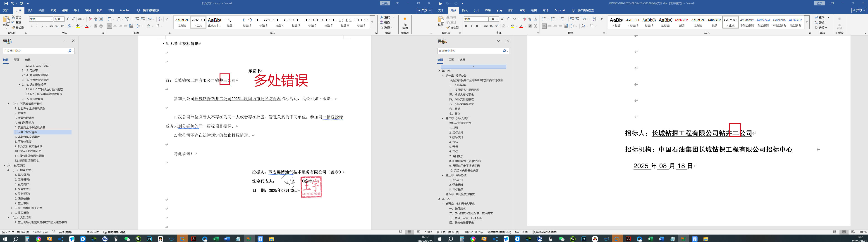Toggle show paragraph marks in left Word window
Viewport: 868px width, 242px height.
[167, 19]
